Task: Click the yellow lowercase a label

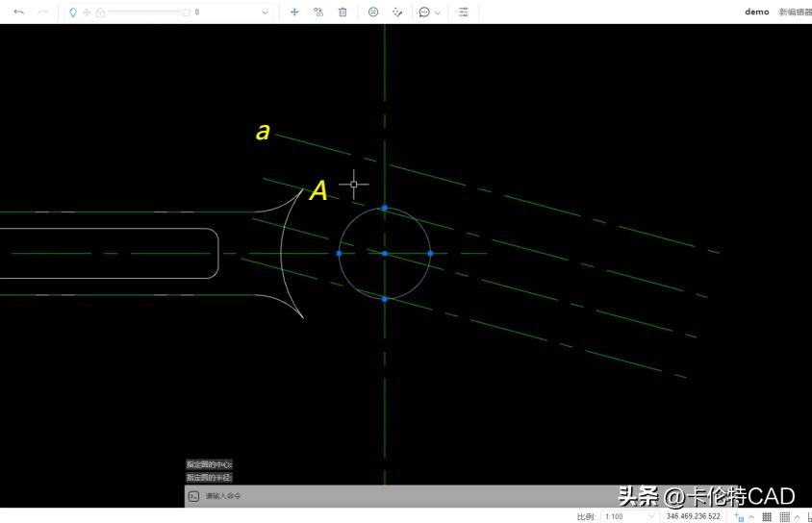Action: pyautogui.click(x=263, y=132)
